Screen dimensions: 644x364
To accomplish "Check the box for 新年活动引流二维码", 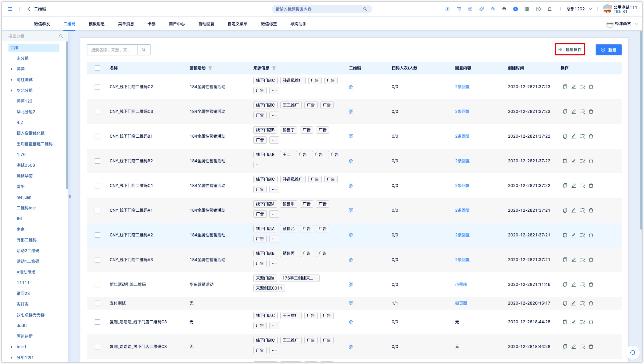I will [97, 285].
